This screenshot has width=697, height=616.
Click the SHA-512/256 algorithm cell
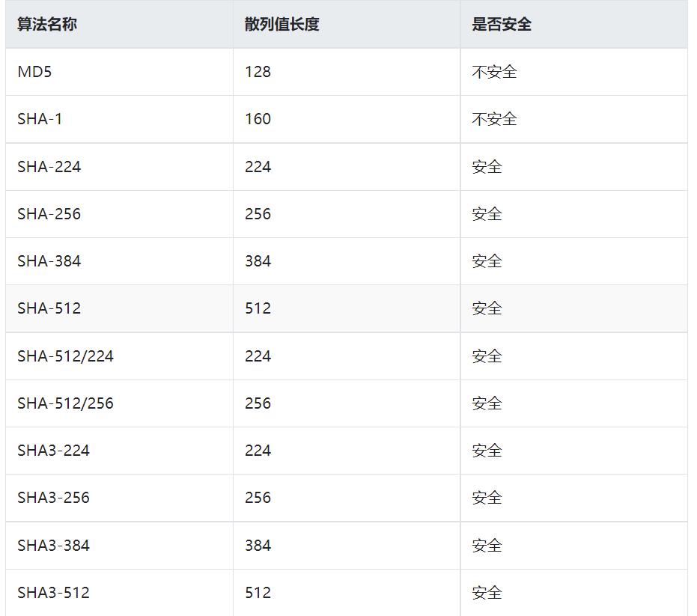(66, 403)
